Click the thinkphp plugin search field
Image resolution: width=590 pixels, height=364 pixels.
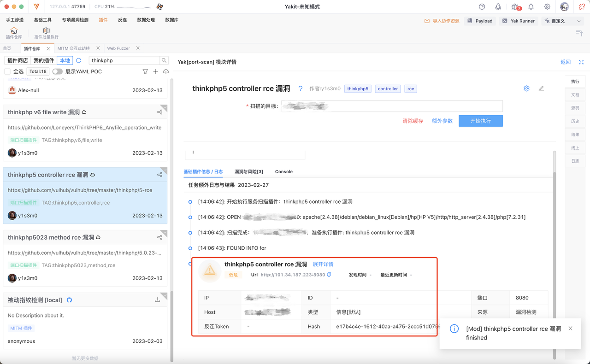pos(124,60)
